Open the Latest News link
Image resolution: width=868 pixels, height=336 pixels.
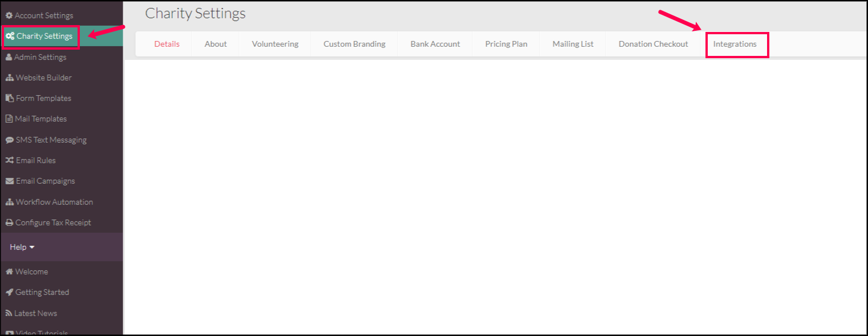(36, 313)
